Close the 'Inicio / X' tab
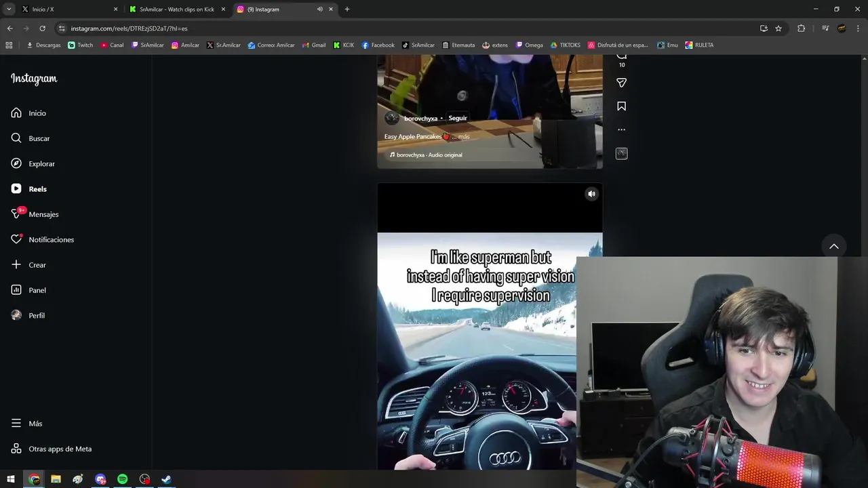This screenshot has width=868, height=488. pos(115,9)
